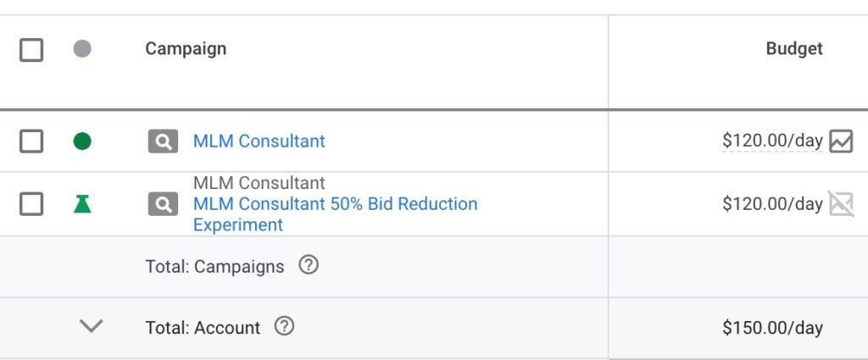The width and height of the screenshot is (868, 360).
Task: Open budget chart icon for $120.00/day MLM Consultant
Action: (841, 141)
